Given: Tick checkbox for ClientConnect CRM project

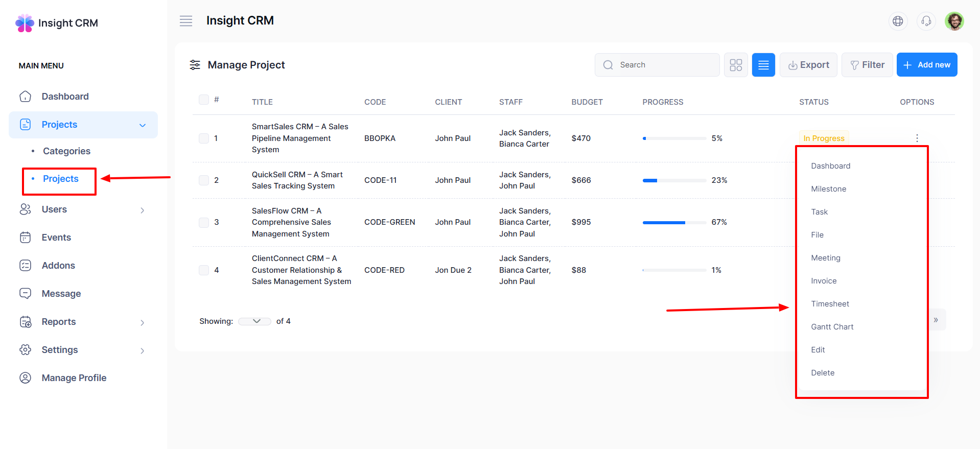Looking at the screenshot, I should 204,270.
